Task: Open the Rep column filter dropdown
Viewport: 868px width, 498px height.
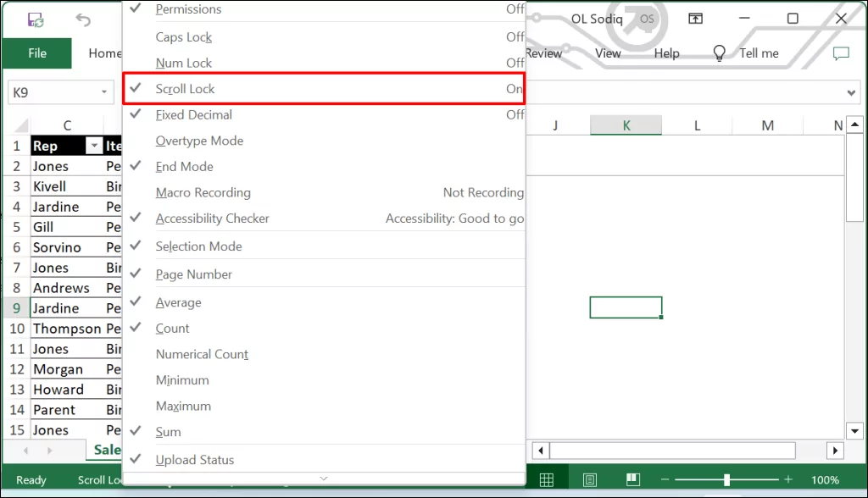Action: point(94,146)
